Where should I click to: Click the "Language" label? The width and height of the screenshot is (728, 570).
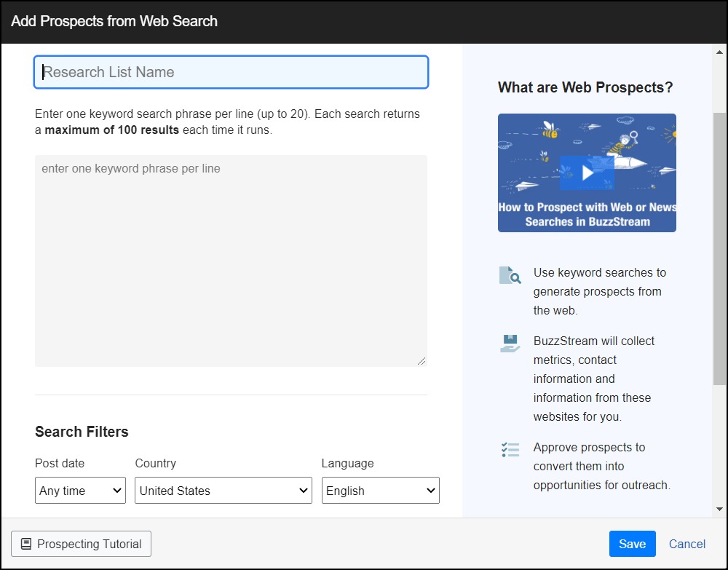pos(347,463)
